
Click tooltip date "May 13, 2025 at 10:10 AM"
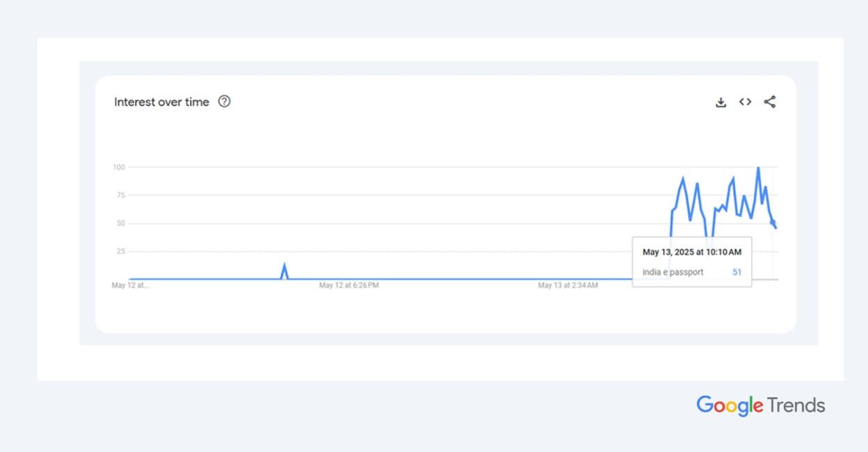[692, 252]
